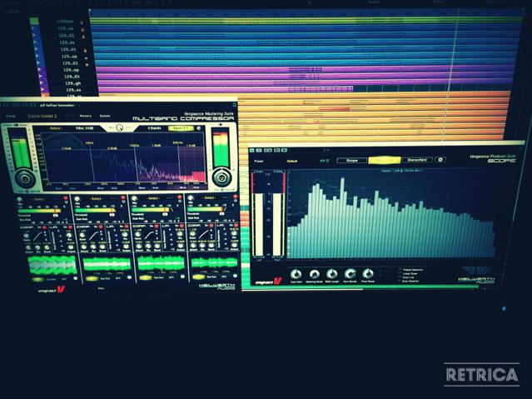Toggle band 2 LIM on switch
Image resolution: width=532 pixels, height=399 pixels.
click(126, 227)
